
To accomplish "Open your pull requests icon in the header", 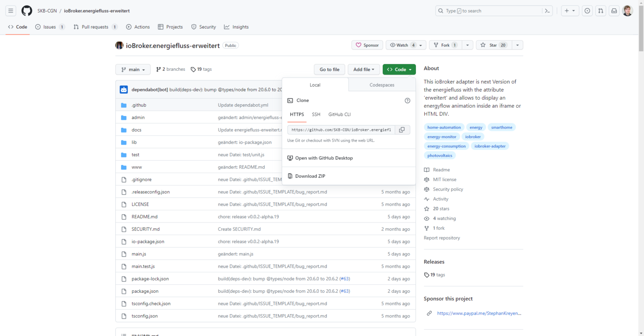I will click(600, 10).
